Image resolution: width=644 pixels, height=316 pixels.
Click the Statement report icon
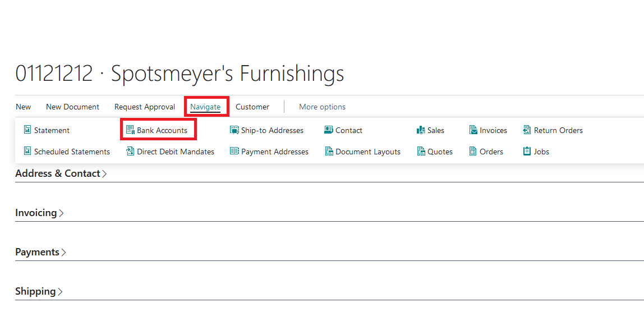pos(27,130)
